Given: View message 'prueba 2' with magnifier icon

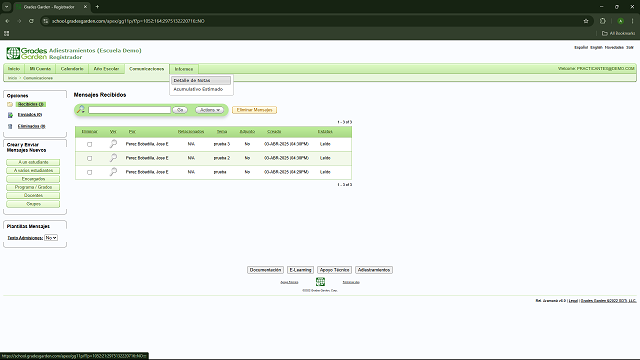Looking at the screenshot, I should point(113,158).
